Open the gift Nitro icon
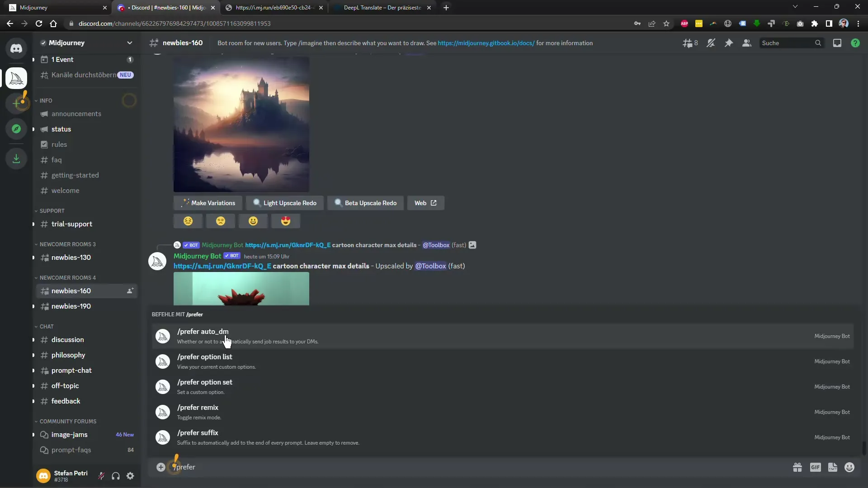 point(797,467)
